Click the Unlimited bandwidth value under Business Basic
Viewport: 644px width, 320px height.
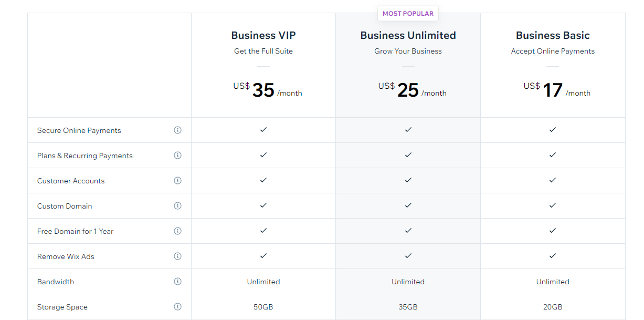click(x=553, y=282)
